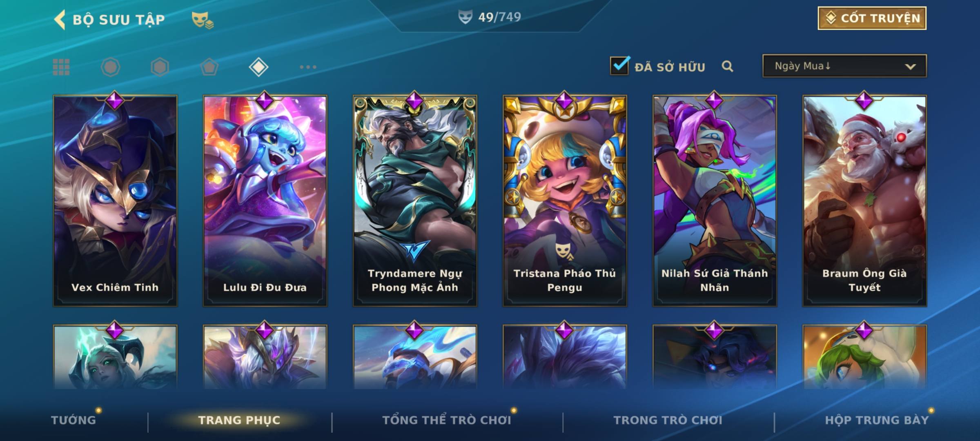Open the Ngày Mua sort dropdown
This screenshot has width=980, height=441.
(844, 66)
